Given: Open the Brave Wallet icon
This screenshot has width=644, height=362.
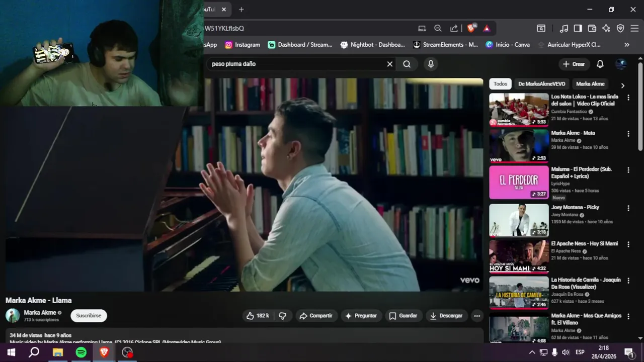Looking at the screenshot, I should tap(592, 28).
